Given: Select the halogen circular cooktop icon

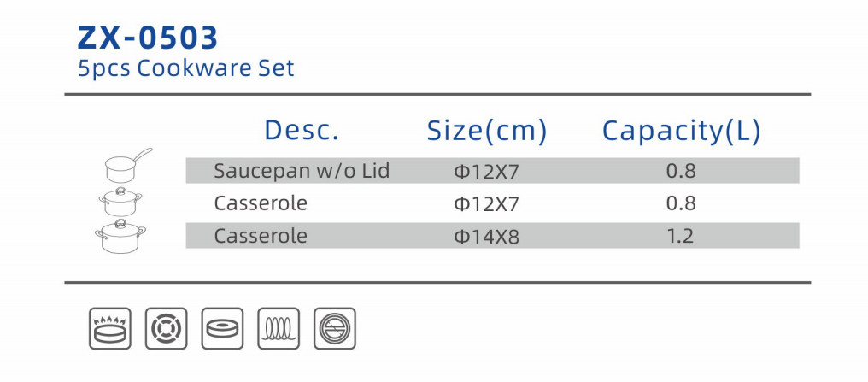Looking at the screenshot, I should [335, 328].
